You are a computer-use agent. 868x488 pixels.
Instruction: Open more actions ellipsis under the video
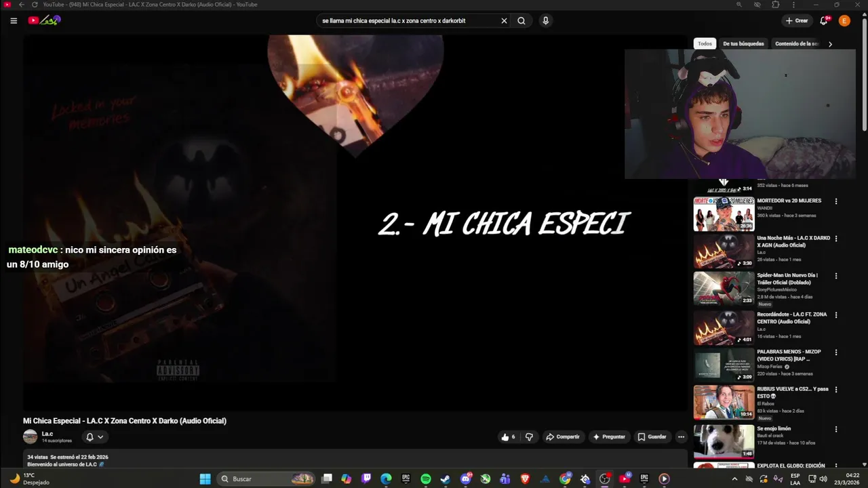click(x=681, y=437)
